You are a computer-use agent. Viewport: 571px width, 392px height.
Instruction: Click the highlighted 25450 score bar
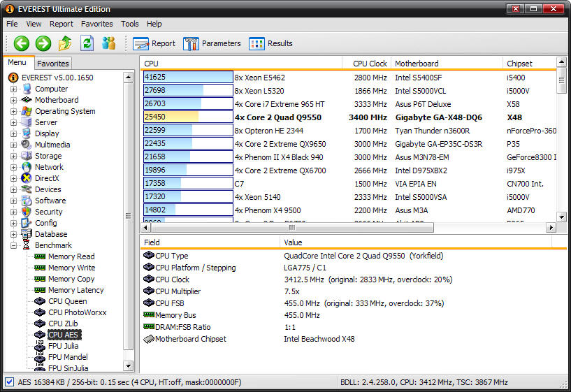click(188, 117)
